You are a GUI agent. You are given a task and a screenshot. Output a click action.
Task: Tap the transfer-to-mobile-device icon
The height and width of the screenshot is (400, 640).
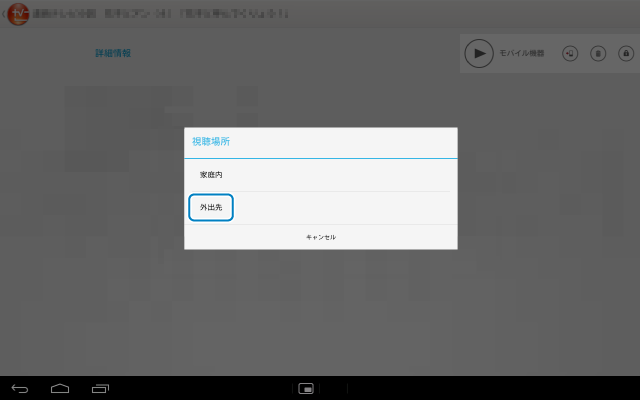point(570,53)
